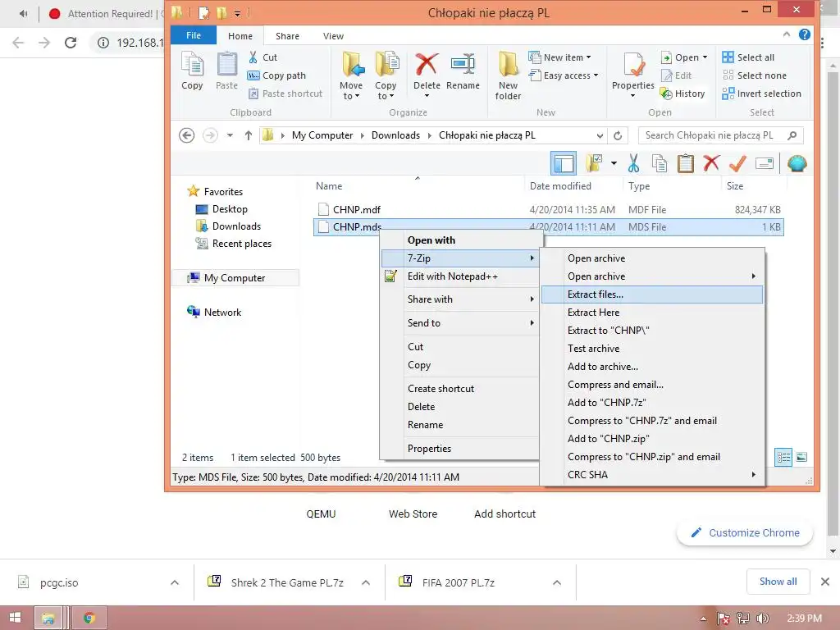The width and height of the screenshot is (840, 630).
Task: Expand options for FIFA 2007 PL.7z download
Action: pyautogui.click(x=557, y=582)
